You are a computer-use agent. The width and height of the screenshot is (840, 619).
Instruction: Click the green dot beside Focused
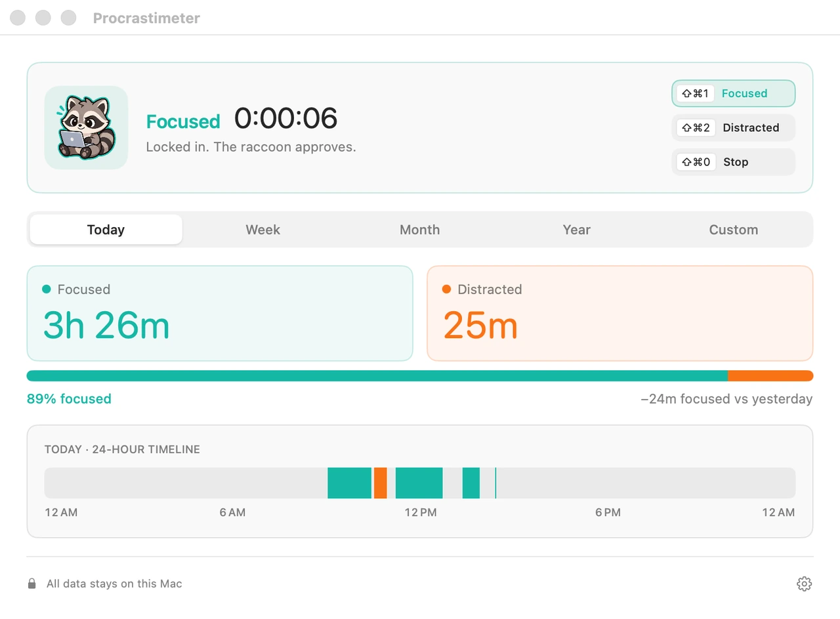click(x=47, y=289)
